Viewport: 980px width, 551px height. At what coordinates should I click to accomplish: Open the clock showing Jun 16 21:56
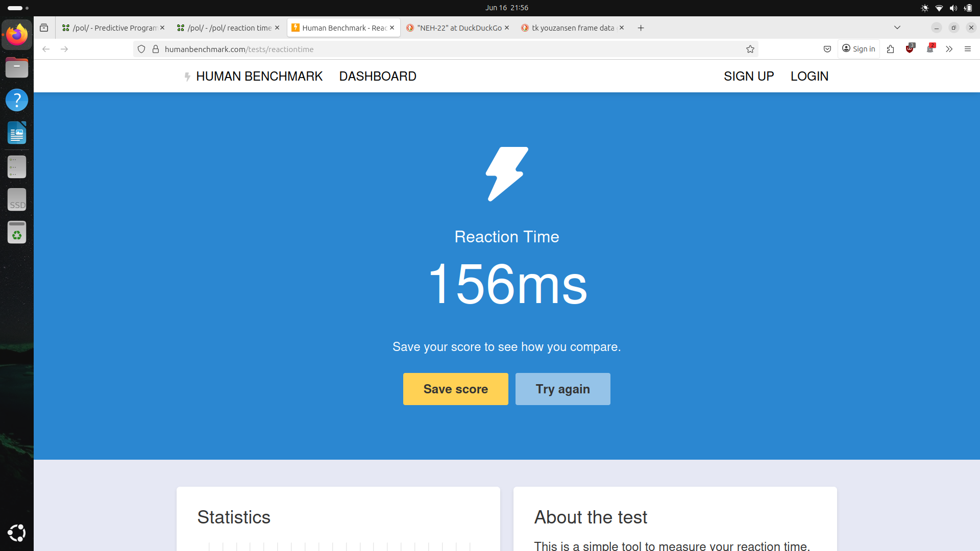506,8
